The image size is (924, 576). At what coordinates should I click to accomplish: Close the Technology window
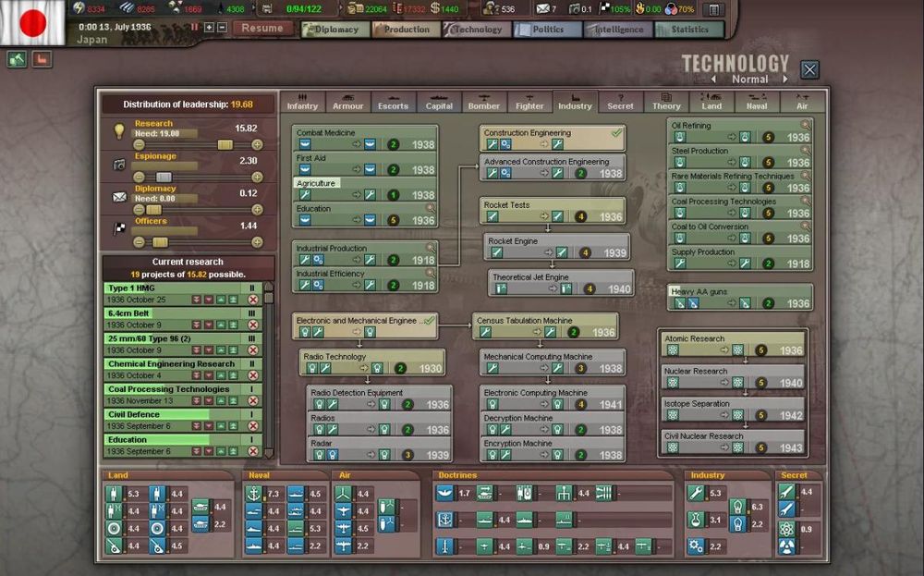(809, 69)
